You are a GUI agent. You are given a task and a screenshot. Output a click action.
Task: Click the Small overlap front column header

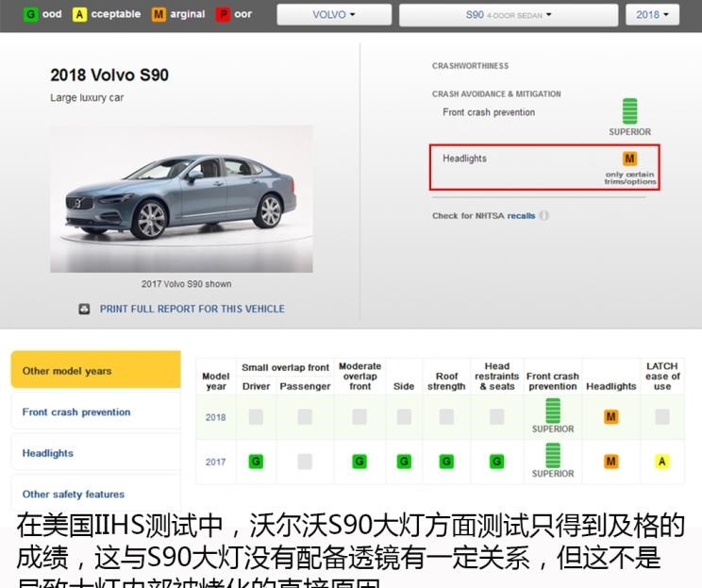point(285,368)
